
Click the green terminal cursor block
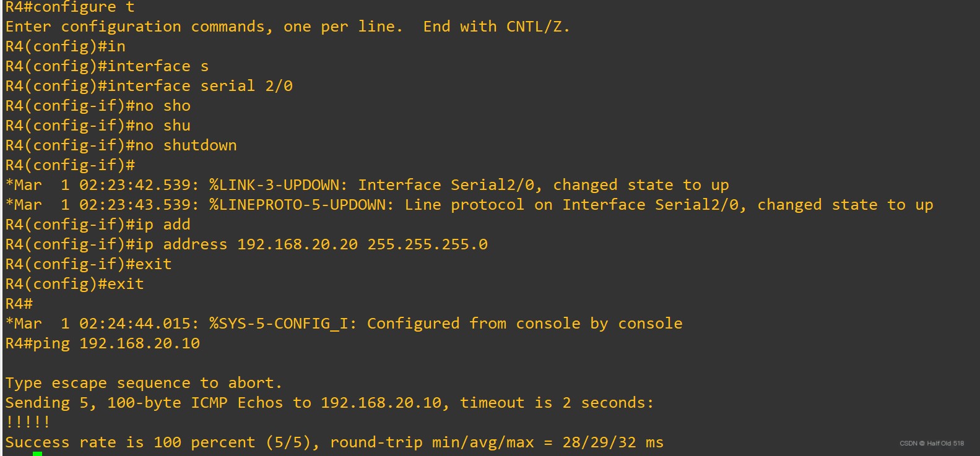coord(37,454)
